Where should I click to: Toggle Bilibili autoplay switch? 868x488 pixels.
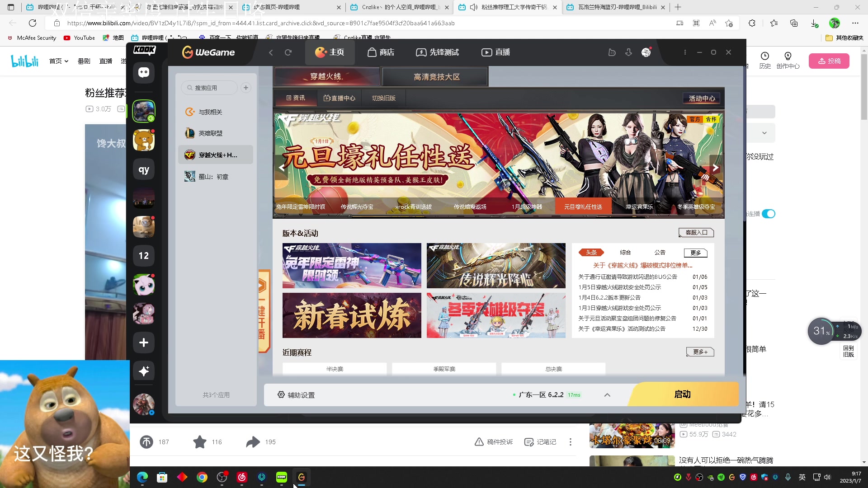[x=769, y=214]
